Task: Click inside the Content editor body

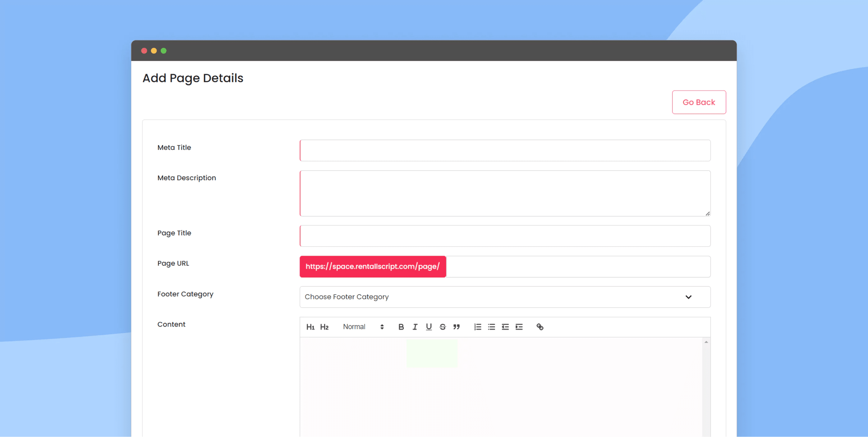Action: [501, 387]
